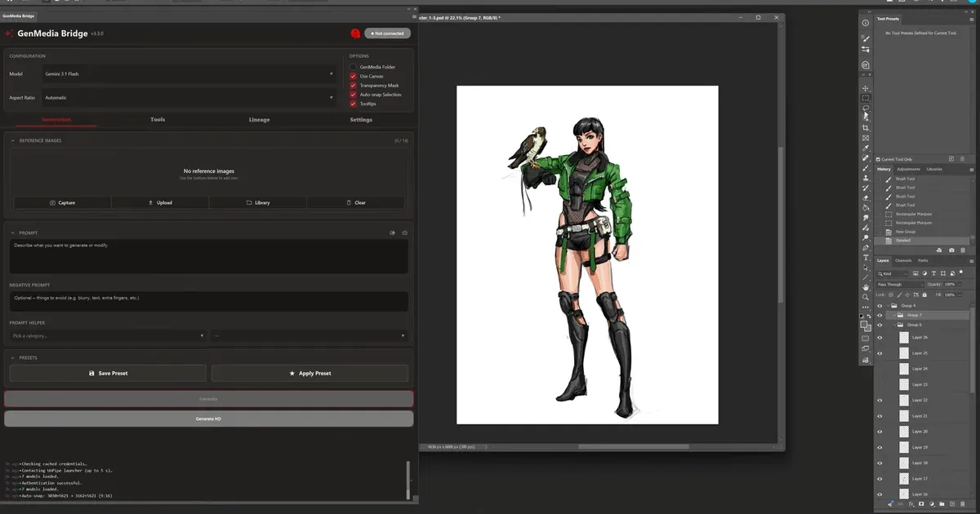Image resolution: width=980 pixels, height=514 pixels.
Task: Create a new layer icon
Action: pyautogui.click(x=951, y=504)
